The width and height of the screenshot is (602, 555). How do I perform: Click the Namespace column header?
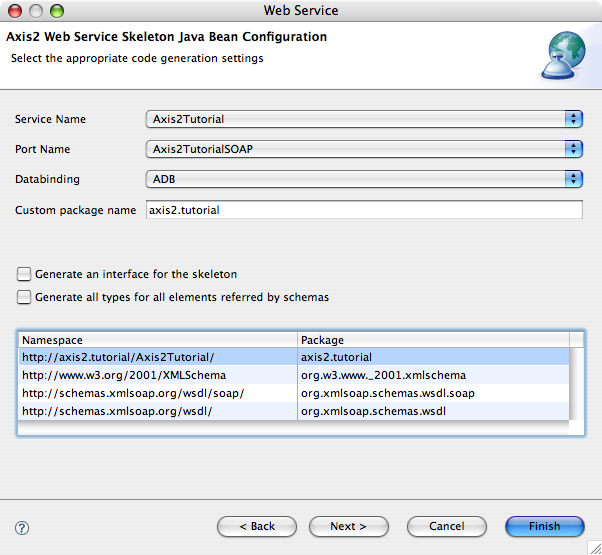tap(158, 340)
